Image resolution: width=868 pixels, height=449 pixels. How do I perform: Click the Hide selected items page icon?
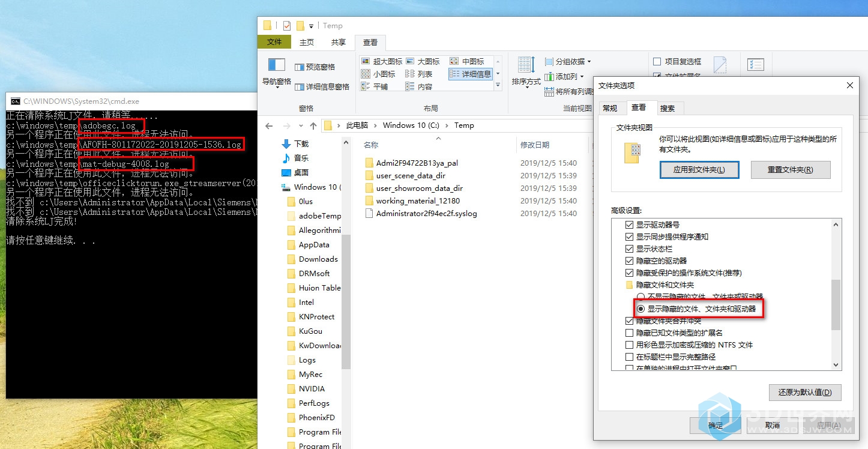720,65
